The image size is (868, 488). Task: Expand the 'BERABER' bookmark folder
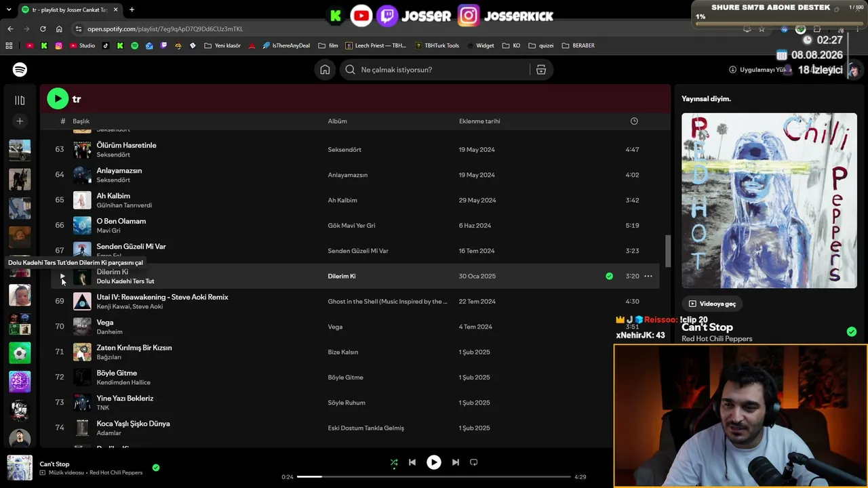coord(578,46)
